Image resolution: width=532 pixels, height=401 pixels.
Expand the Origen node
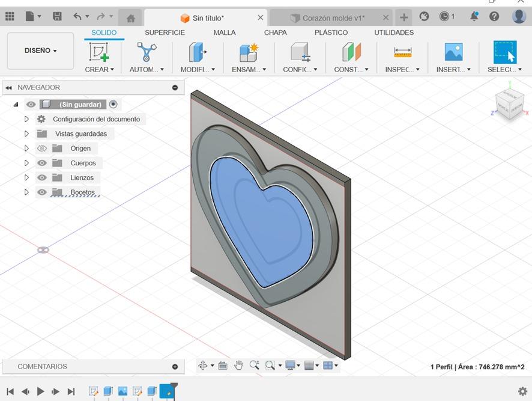click(26, 148)
